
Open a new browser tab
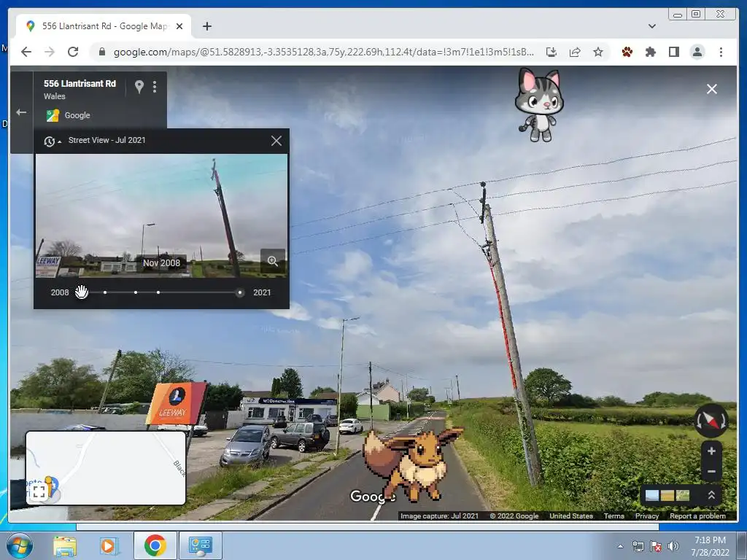click(206, 26)
